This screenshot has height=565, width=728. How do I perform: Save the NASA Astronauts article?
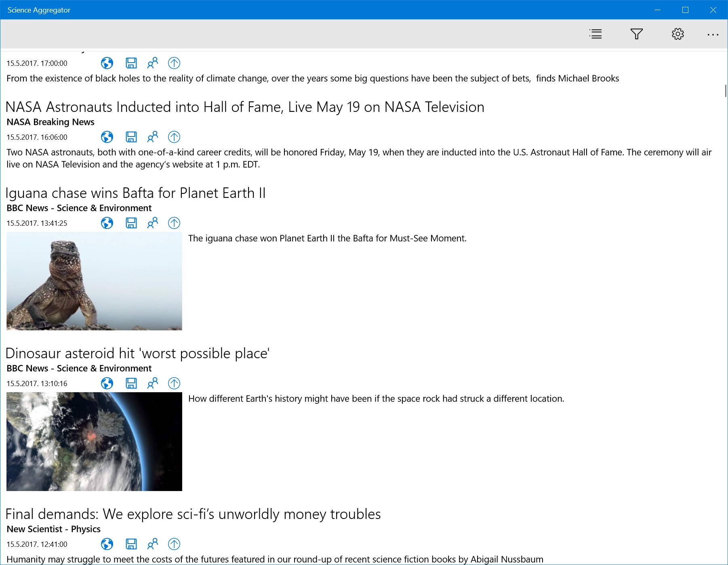[x=131, y=137]
